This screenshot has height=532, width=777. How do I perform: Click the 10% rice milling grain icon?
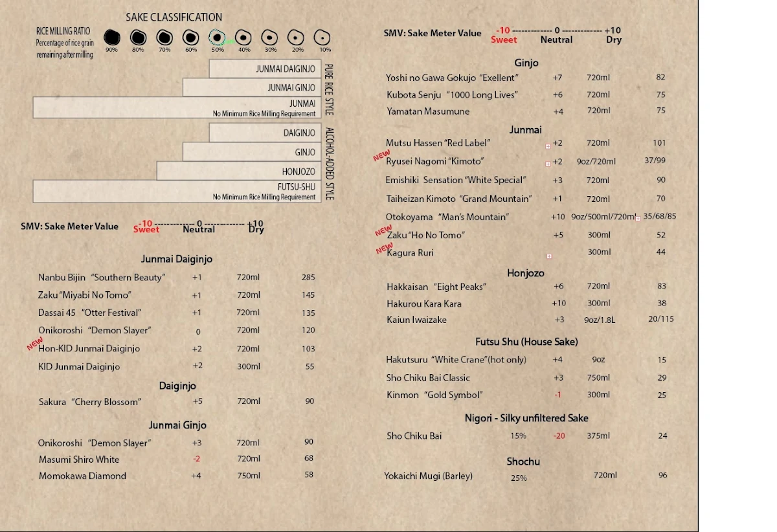[322, 38]
